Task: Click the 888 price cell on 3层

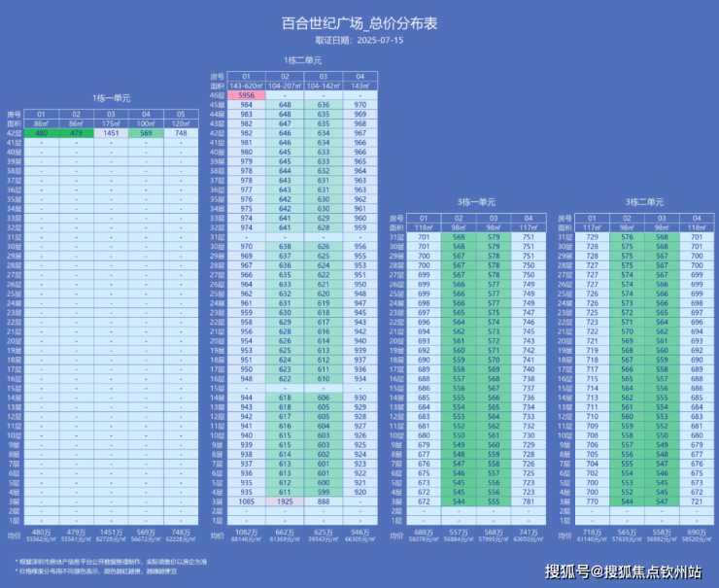Action: (x=323, y=502)
